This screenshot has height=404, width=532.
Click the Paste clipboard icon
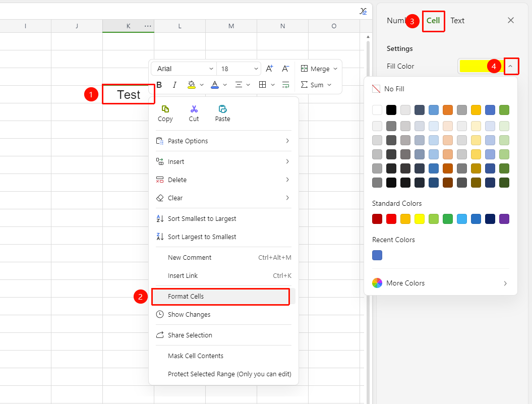(x=222, y=109)
